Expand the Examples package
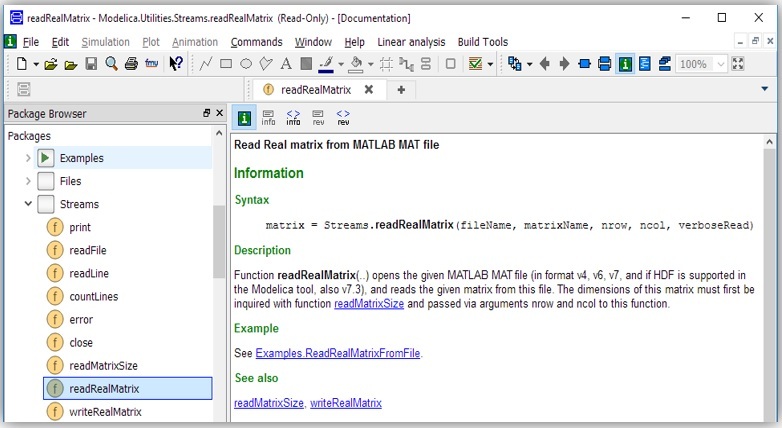 click(x=28, y=158)
